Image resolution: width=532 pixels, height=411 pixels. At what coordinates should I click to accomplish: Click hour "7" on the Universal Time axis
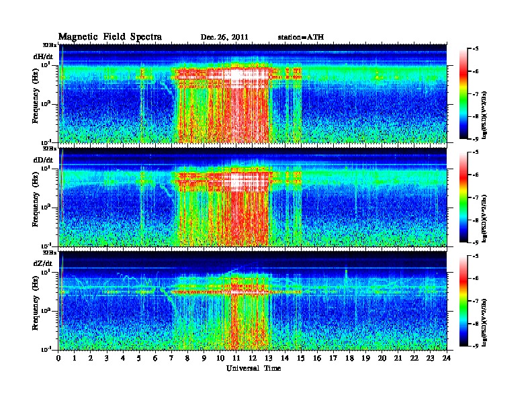(x=172, y=358)
